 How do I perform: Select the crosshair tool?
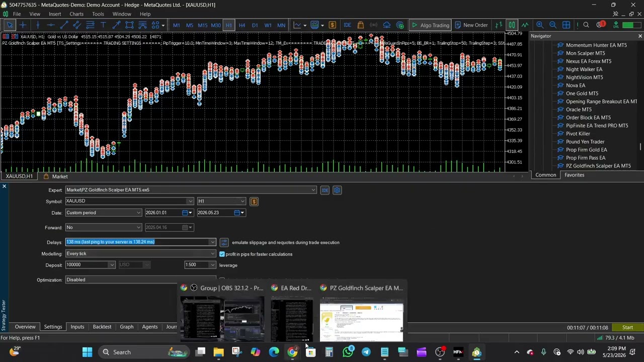click(23, 25)
